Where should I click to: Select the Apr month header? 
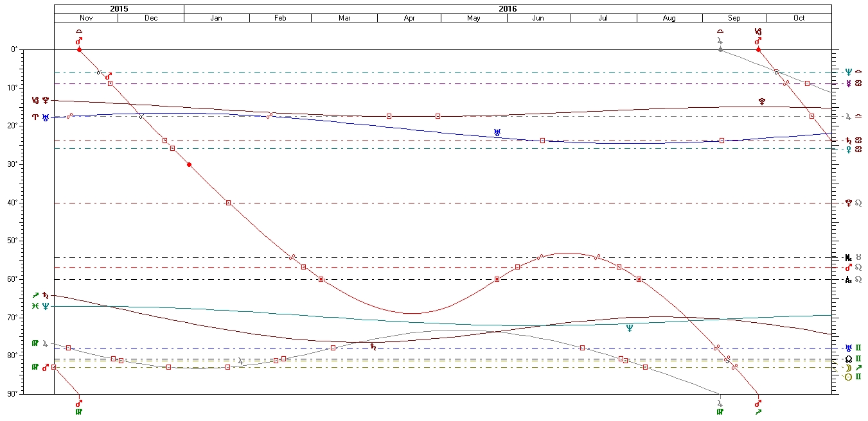409,18
